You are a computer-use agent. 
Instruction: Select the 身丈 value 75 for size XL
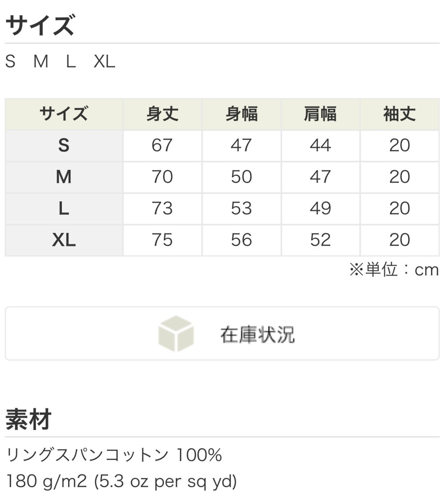click(162, 240)
